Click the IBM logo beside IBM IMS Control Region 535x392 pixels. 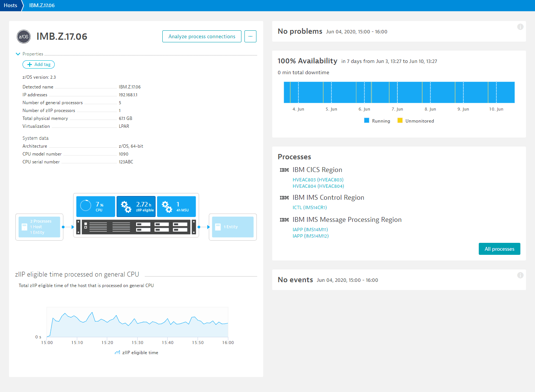(284, 198)
